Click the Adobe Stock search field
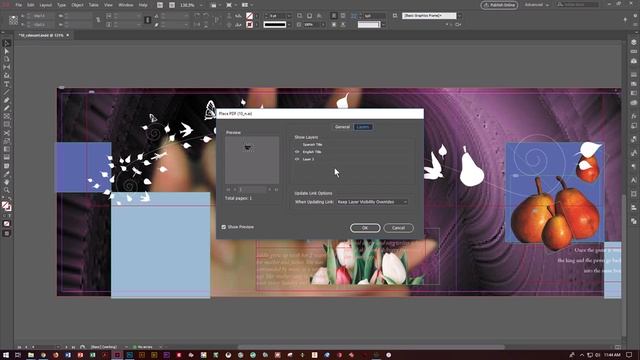This screenshot has height=360, width=640. click(x=578, y=4)
